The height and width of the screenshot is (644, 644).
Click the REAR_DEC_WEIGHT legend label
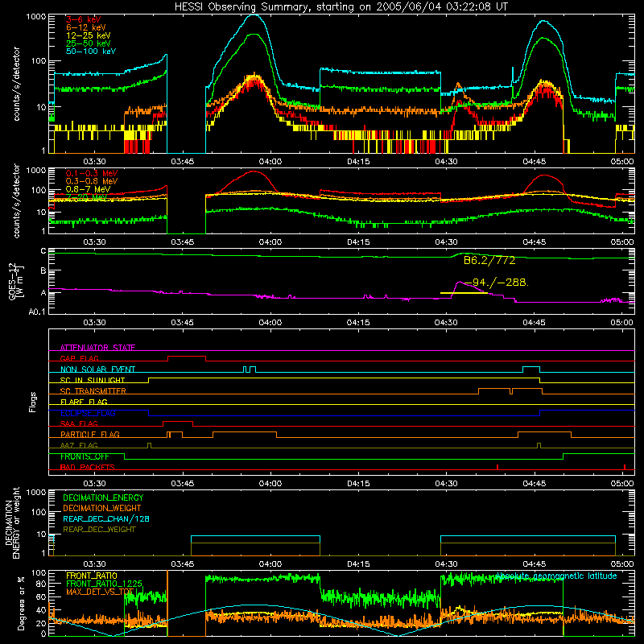pos(99,530)
